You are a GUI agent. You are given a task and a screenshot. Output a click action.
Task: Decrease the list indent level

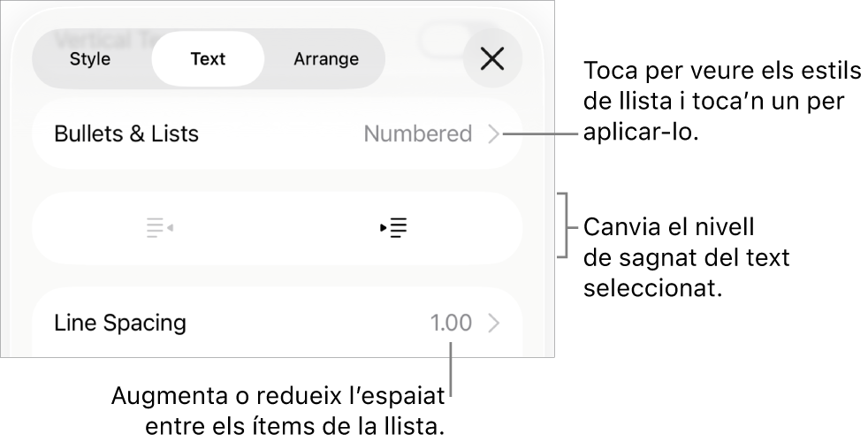click(x=159, y=228)
